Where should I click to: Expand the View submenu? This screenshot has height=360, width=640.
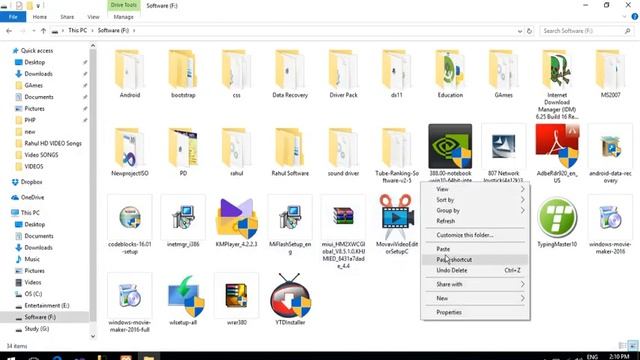[x=475, y=189]
